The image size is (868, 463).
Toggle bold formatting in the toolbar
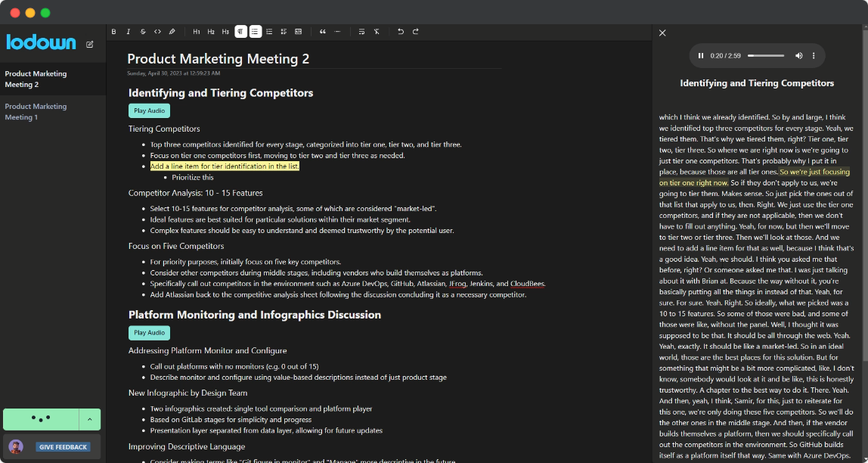114,32
